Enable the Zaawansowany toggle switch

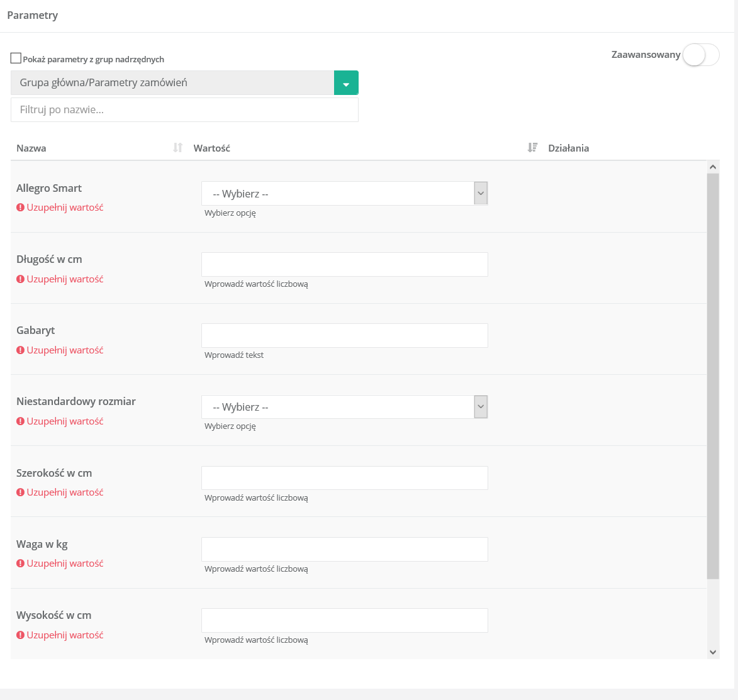click(x=700, y=55)
